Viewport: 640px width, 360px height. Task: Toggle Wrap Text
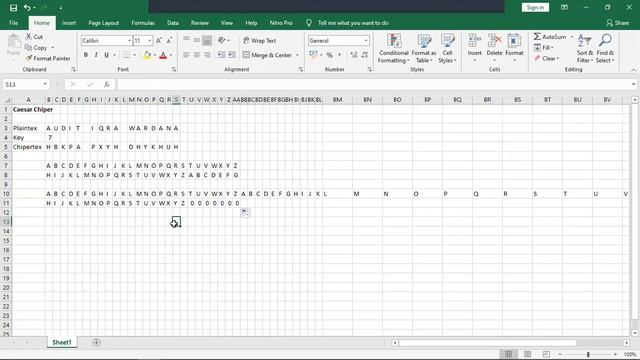point(260,40)
